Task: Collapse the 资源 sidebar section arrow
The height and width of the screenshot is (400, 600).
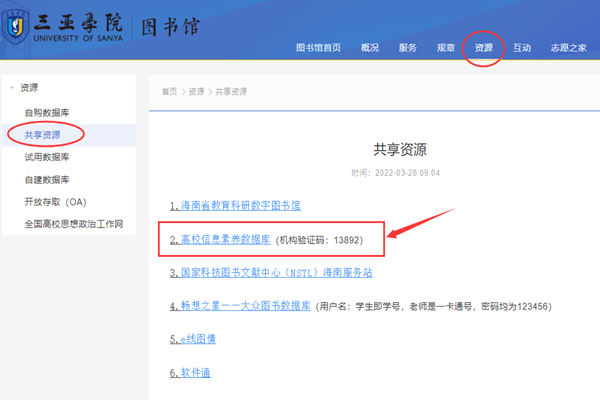Action: (x=12, y=88)
